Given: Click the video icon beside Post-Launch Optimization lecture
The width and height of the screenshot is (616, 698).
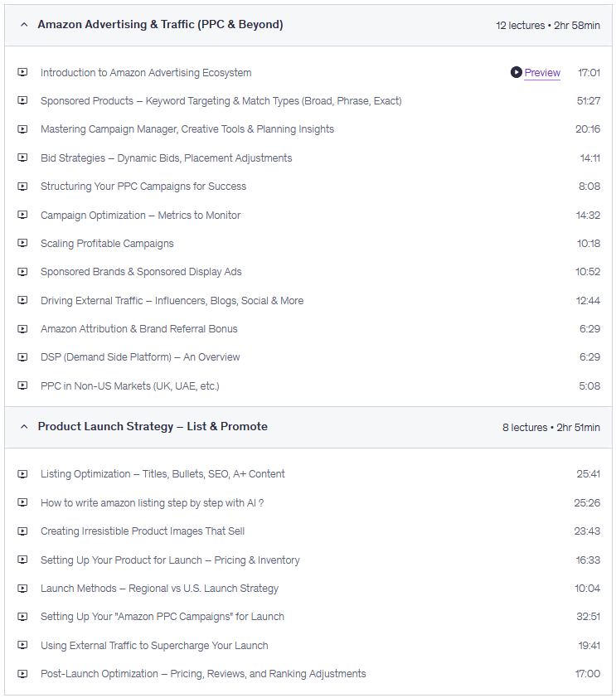Looking at the screenshot, I should [x=22, y=673].
